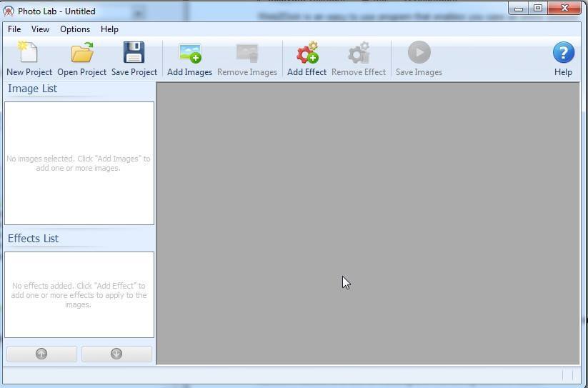Screen dimensions: 588x388
Task: Click the Photo Lab title bar app icon
Action: [x=9, y=11]
